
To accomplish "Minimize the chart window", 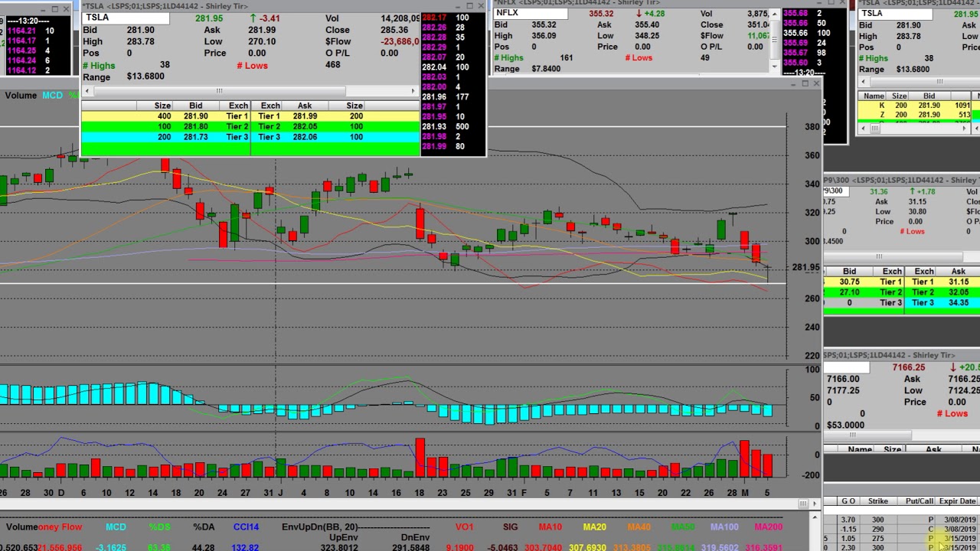I will (x=793, y=83).
